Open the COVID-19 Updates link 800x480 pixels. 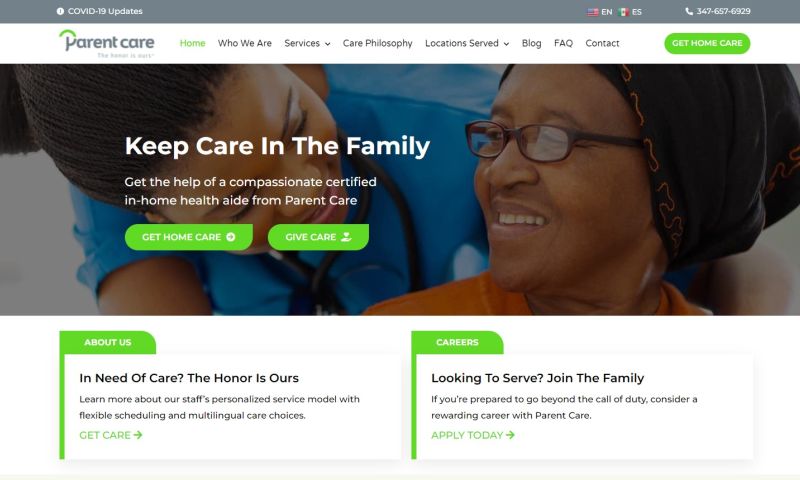(105, 11)
